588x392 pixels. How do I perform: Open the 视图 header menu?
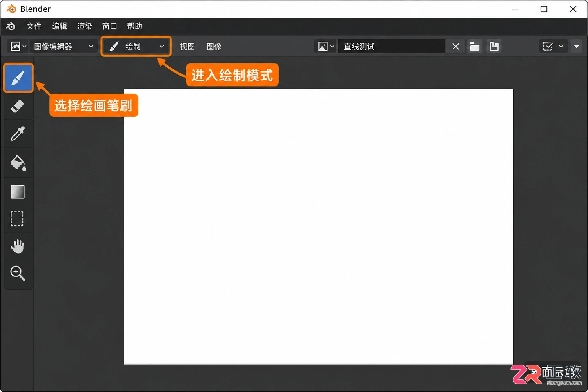pos(187,47)
